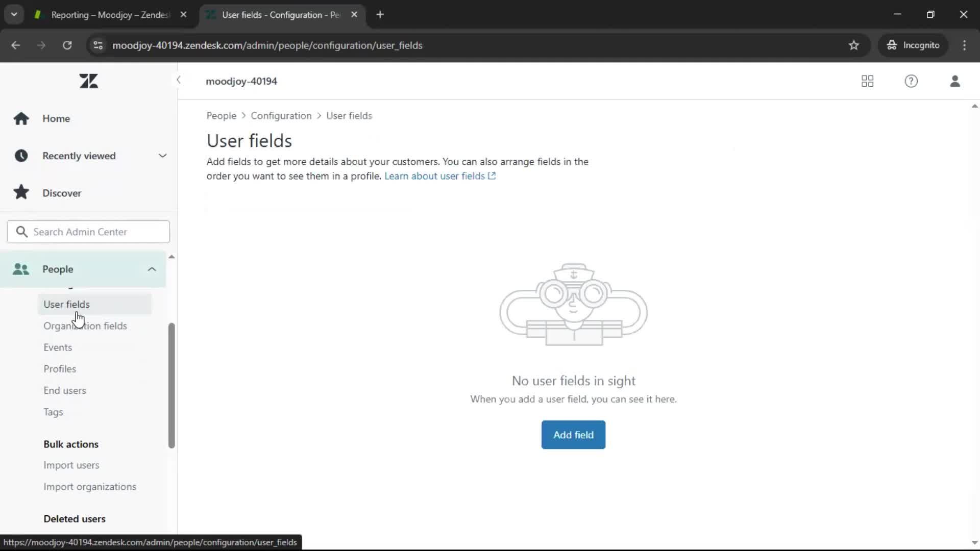Click the People group icon
Screen dimensions: 980x551
tap(21, 269)
